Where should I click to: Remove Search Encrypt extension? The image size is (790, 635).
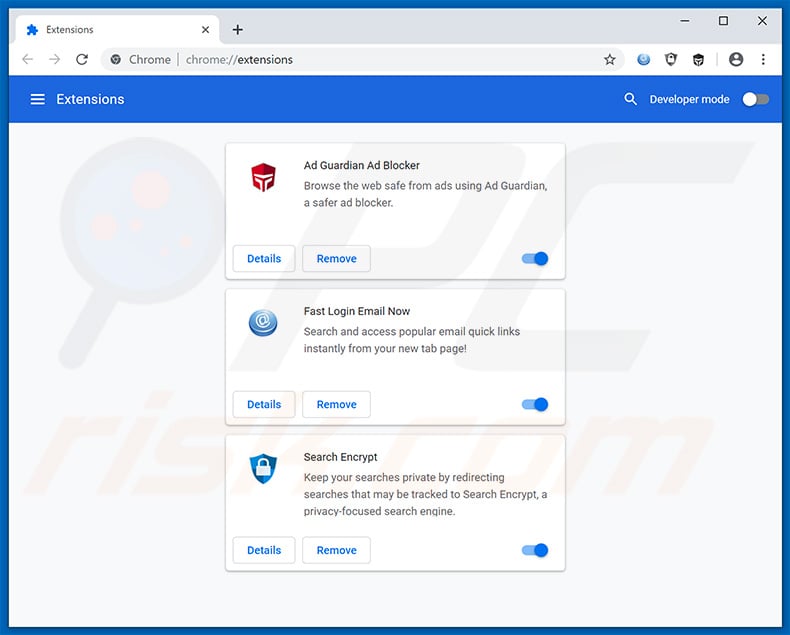337,550
